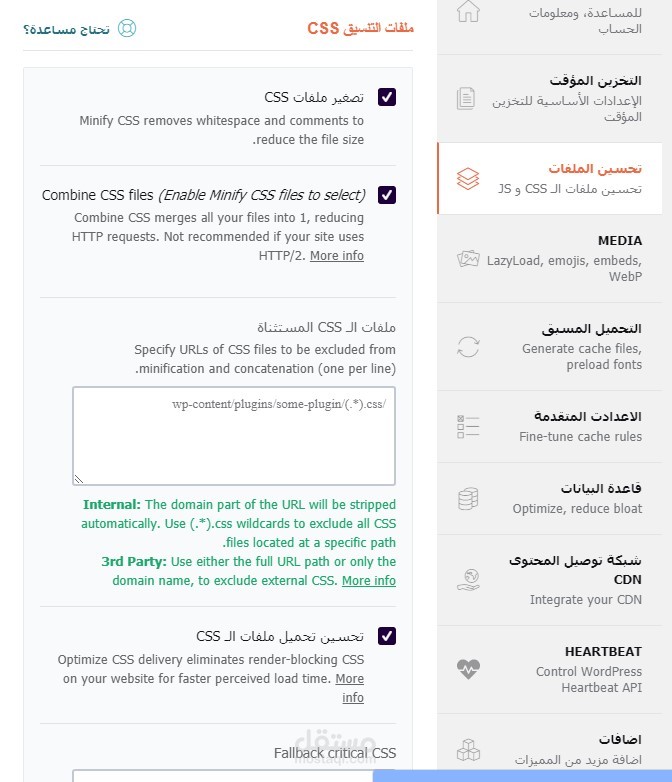Image resolution: width=672 pixels, height=782 pixels.
Task: Click the Heartbeat heart icon
Action: pyautogui.click(x=468, y=669)
